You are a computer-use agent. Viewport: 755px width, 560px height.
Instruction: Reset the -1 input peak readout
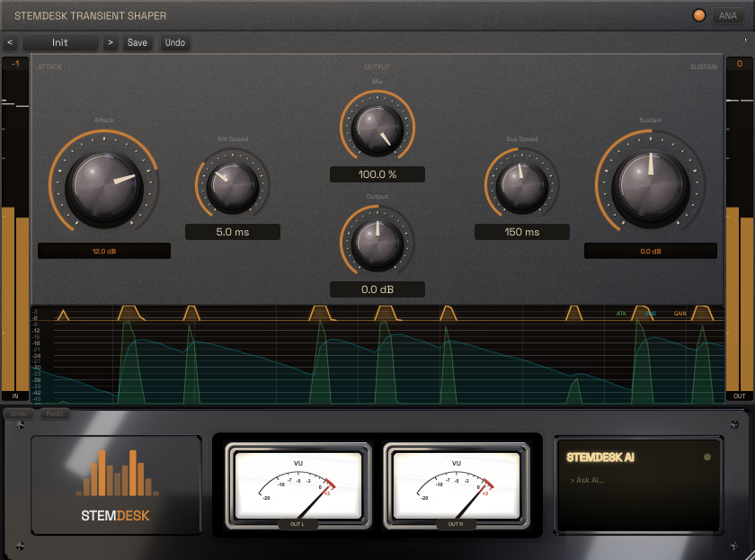tap(15, 64)
